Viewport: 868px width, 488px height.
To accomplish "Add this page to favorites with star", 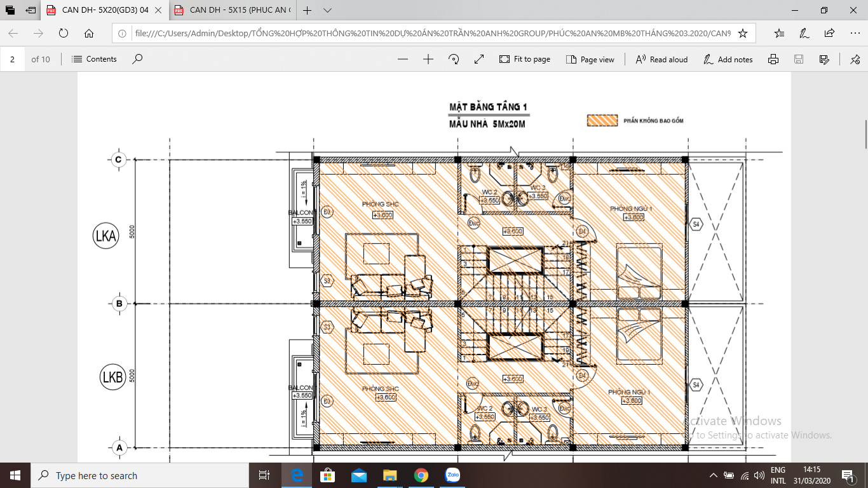I will (743, 33).
